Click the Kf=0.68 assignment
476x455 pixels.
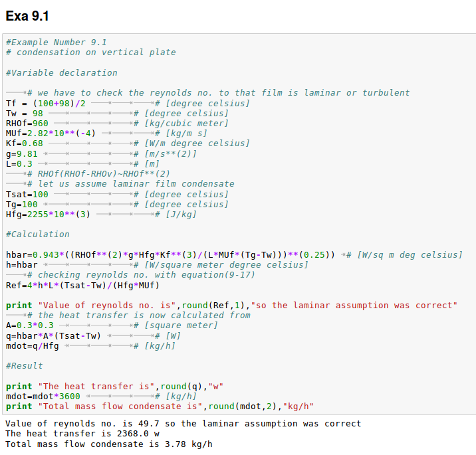pos(25,143)
